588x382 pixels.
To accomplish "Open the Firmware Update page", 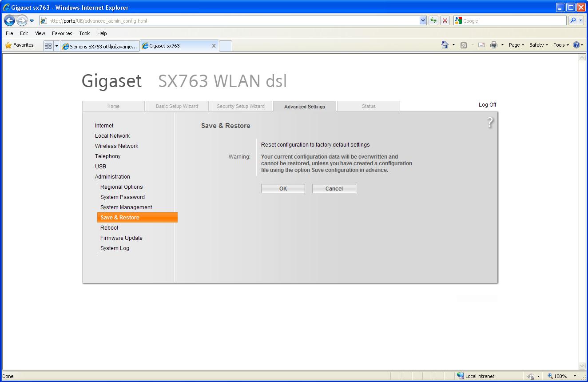I will point(121,238).
